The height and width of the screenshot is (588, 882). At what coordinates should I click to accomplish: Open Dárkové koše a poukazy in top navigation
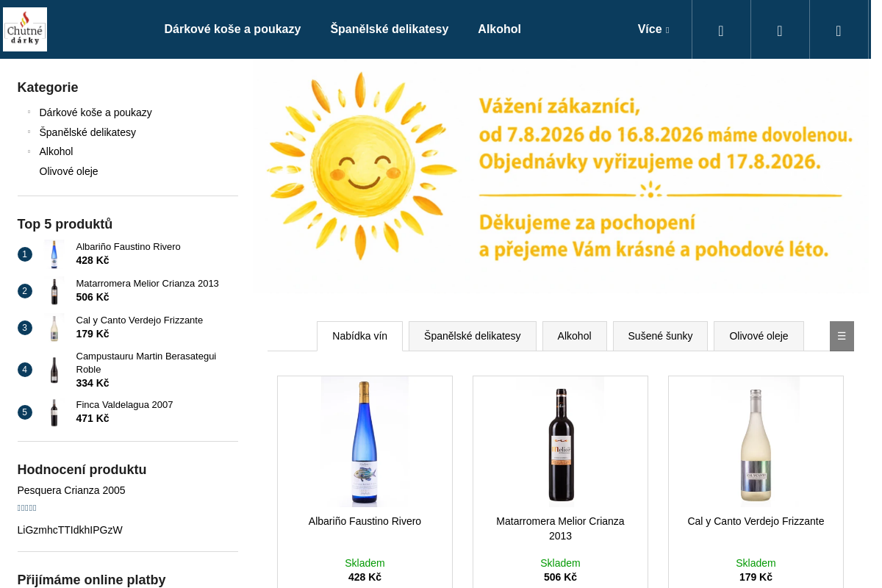click(x=232, y=29)
